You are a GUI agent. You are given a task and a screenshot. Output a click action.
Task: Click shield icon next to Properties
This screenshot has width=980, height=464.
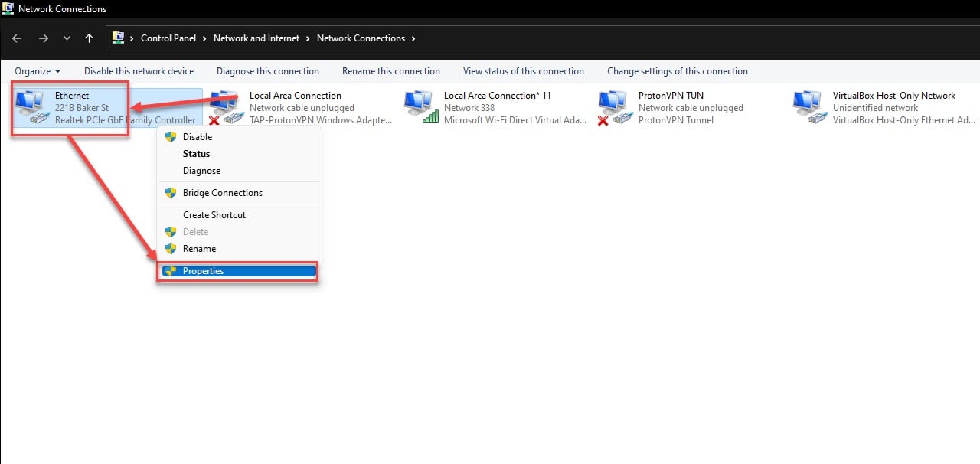pyautogui.click(x=171, y=271)
